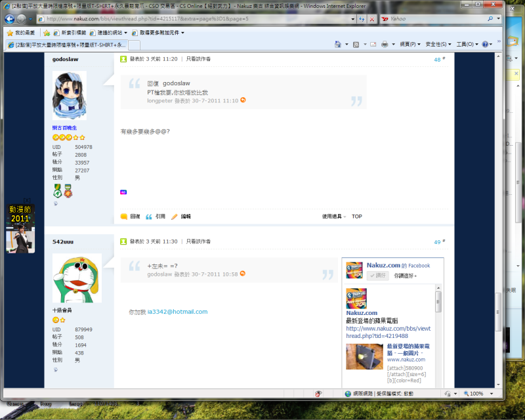Click the Home page icon in command bar

click(x=338, y=44)
